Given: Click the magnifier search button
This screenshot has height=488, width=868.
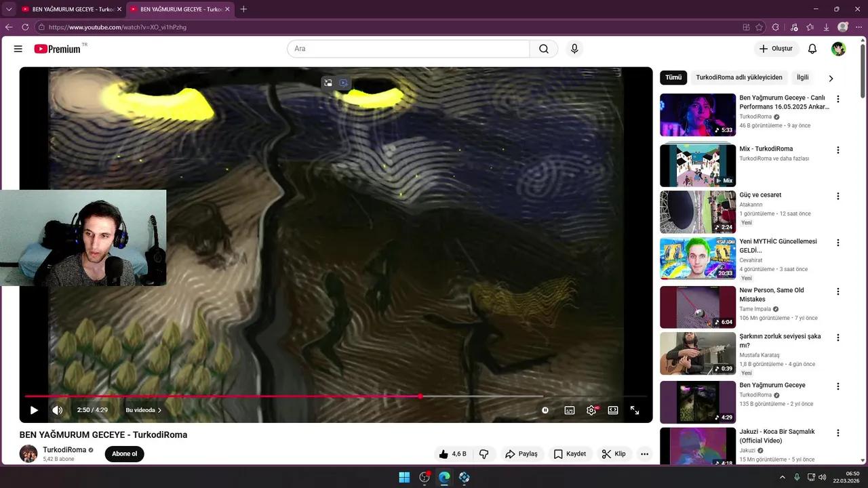Looking at the screenshot, I should coord(544,49).
